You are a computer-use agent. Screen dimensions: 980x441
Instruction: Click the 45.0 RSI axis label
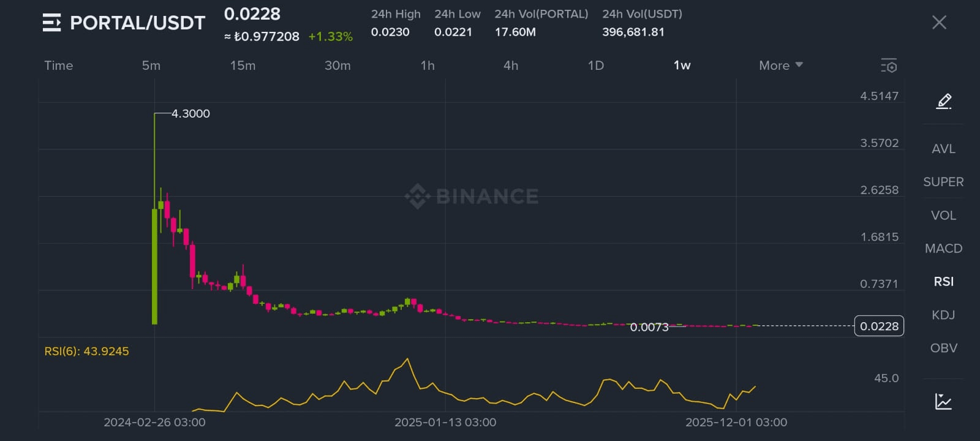tap(886, 379)
